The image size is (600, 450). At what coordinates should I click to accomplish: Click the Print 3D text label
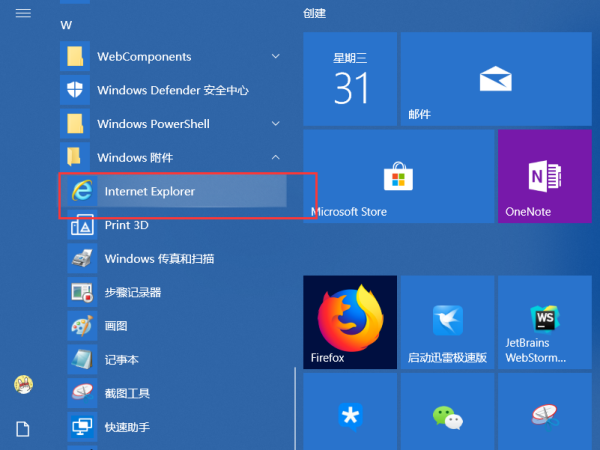(127, 225)
